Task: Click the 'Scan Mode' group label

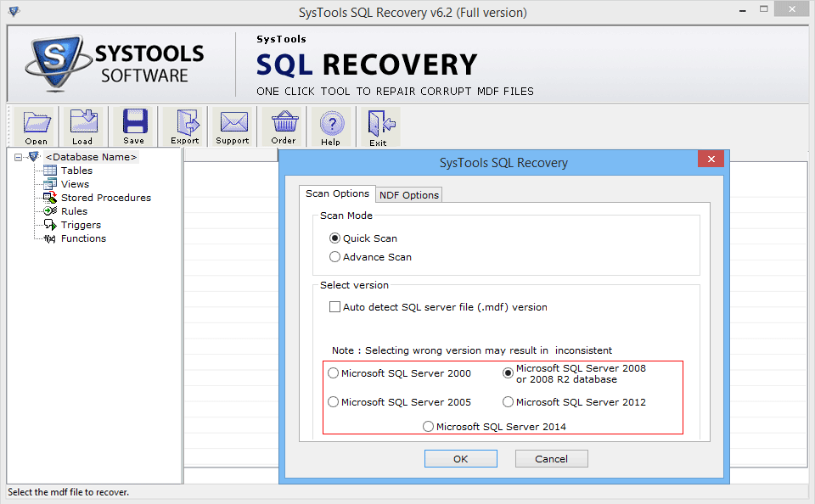Action: tap(346, 216)
